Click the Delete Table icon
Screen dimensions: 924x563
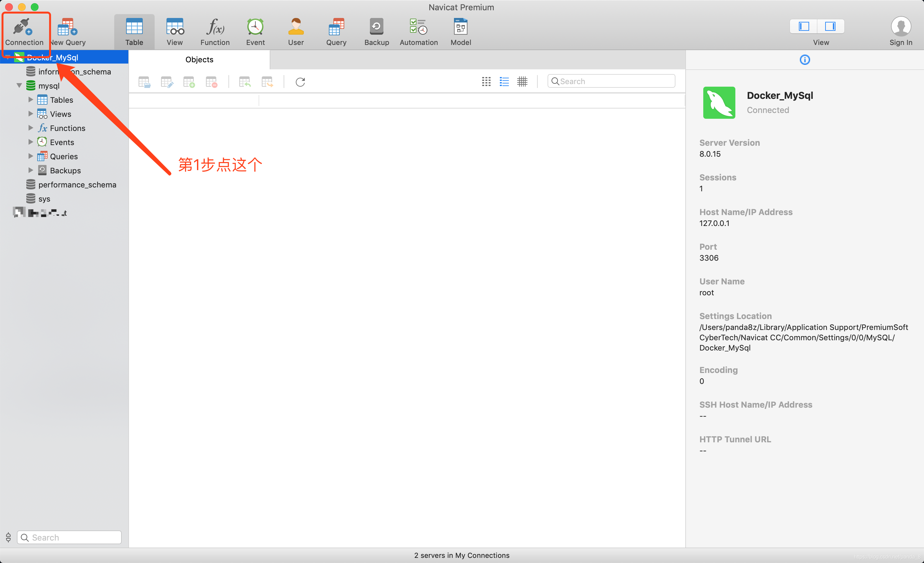(x=211, y=82)
